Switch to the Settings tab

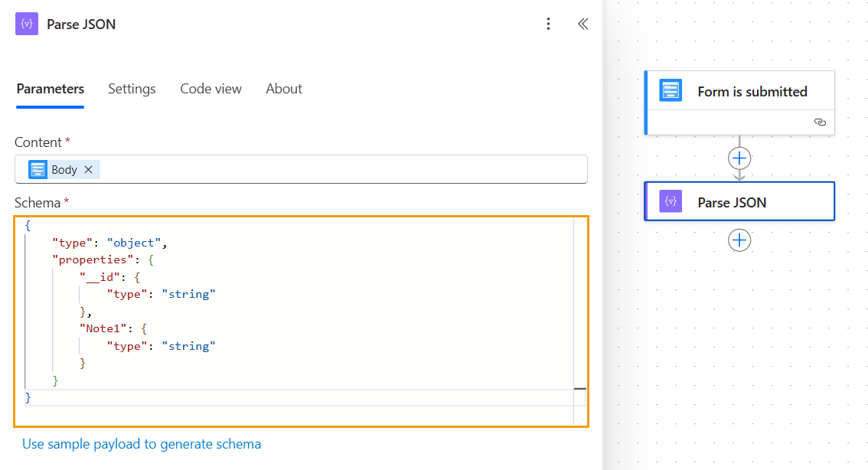132,89
